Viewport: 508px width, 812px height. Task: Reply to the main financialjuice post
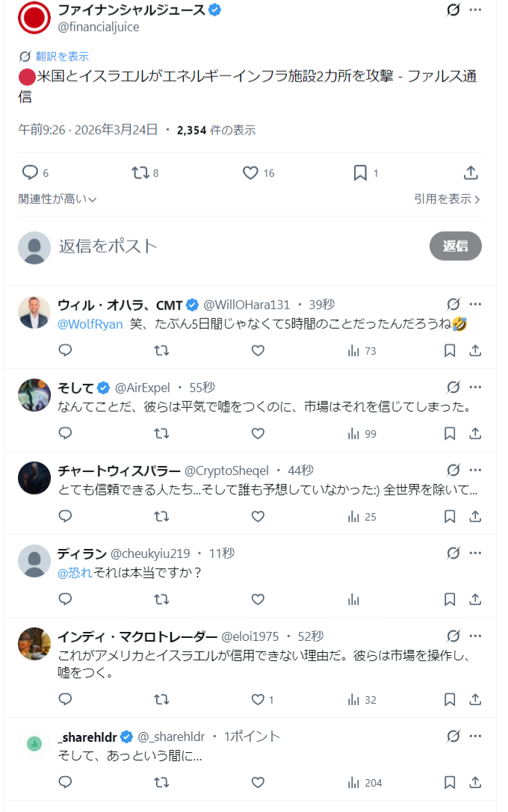pyautogui.click(x=30, y=173)
